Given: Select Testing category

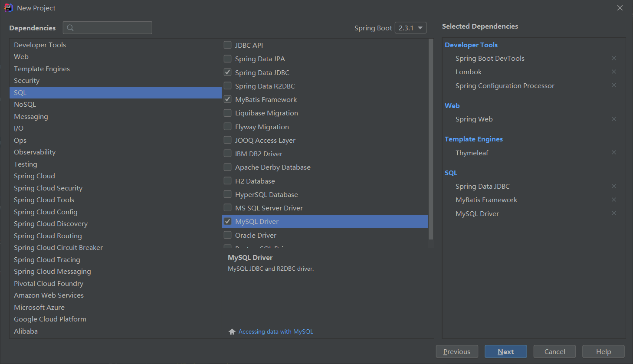Looking at the screenshot, I should (115, 164).
